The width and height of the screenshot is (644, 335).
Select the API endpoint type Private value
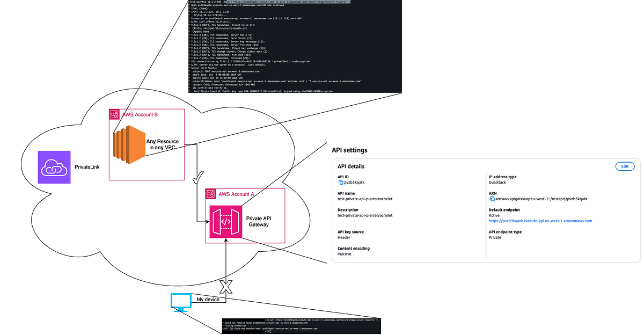tap(494, 237)
